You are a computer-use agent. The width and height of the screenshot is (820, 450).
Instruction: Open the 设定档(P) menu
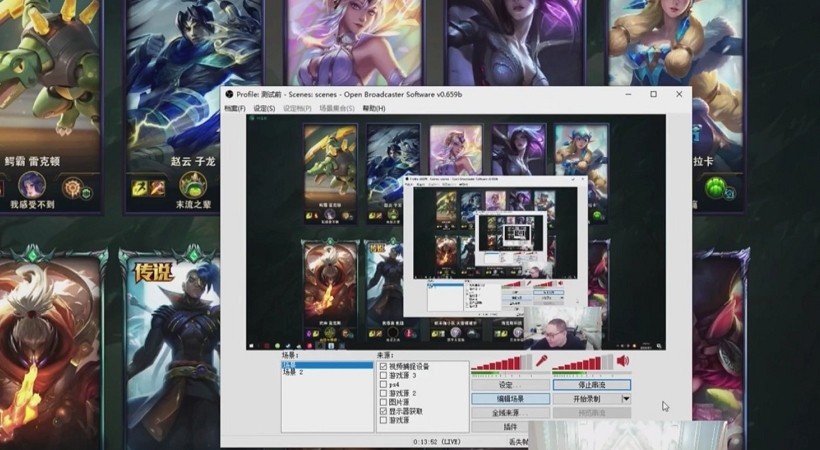[297, 108]
